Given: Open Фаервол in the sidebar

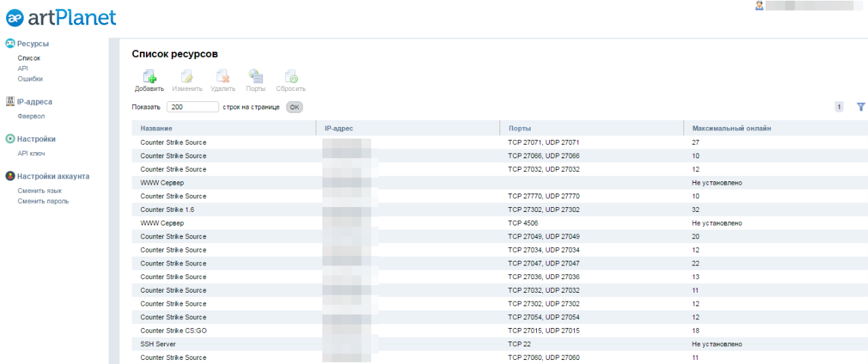Looking at the screenshot, I should 31,116.
